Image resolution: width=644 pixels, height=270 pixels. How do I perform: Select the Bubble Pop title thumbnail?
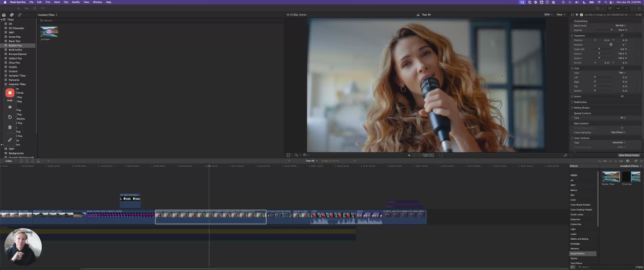49,32
